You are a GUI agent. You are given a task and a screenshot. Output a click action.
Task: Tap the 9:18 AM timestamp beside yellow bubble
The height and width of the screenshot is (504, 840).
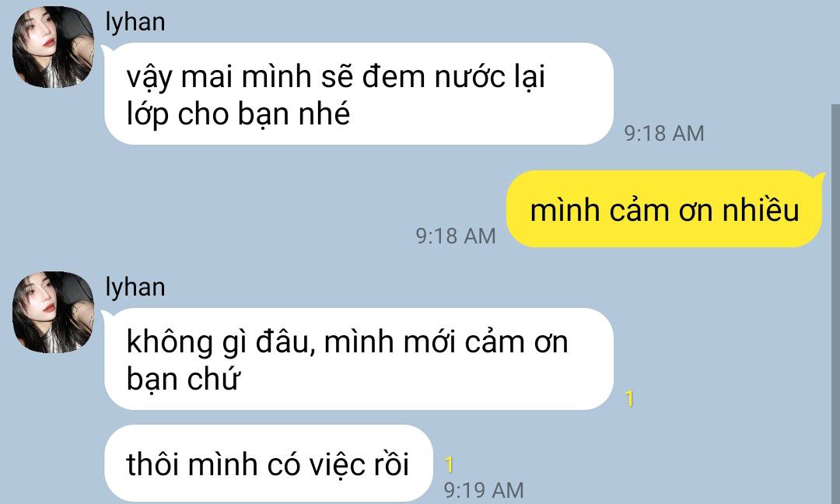[456, 236]
